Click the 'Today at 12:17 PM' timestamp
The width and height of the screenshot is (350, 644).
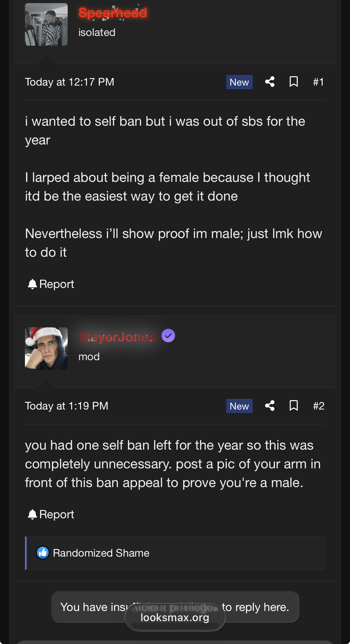tap(69, 82)
